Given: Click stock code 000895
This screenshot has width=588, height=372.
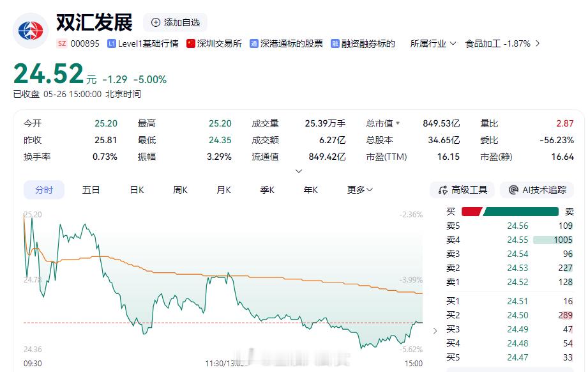Looking at the screenshot, I should click(85, 43).
